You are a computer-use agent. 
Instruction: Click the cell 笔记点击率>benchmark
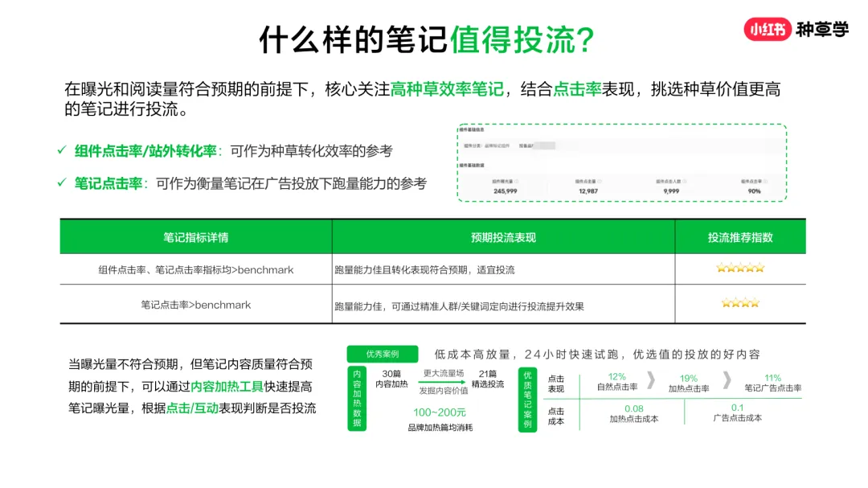point(196,305)
